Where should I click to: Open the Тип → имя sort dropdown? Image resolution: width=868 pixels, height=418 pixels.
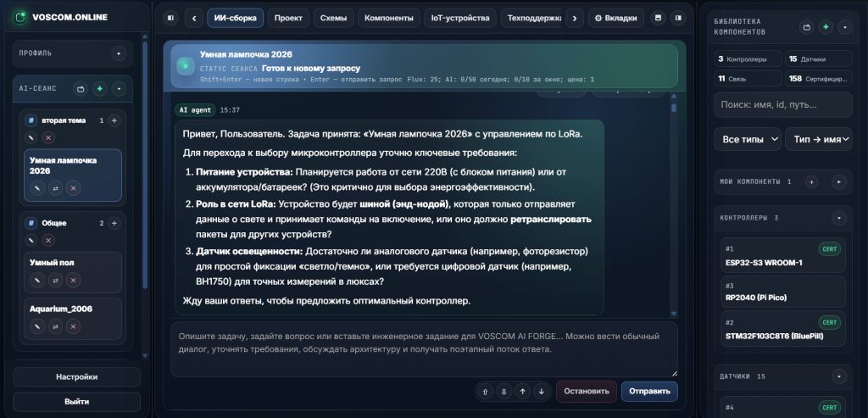819,140
